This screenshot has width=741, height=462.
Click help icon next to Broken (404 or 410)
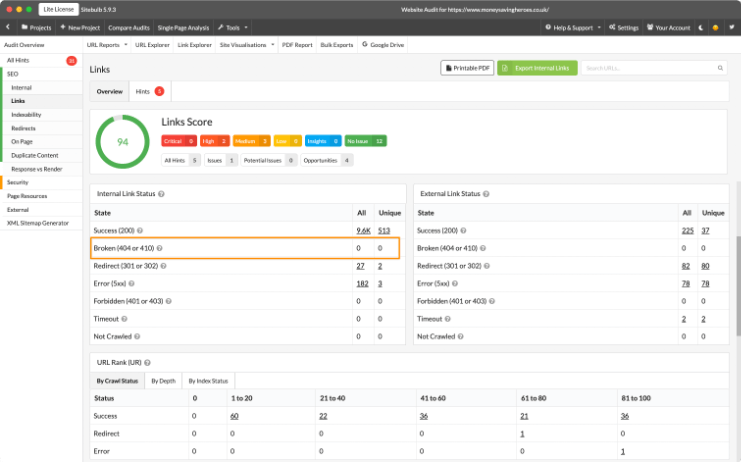tap(159, 247)
